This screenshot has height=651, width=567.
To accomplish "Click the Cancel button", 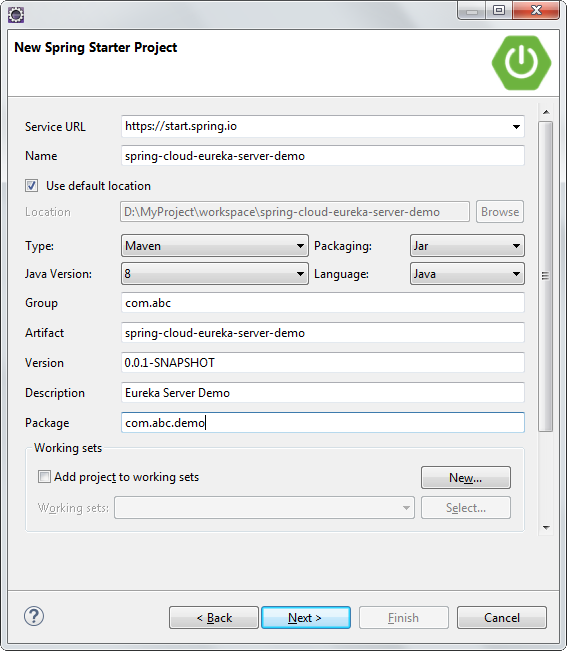I will pos(502,618).
